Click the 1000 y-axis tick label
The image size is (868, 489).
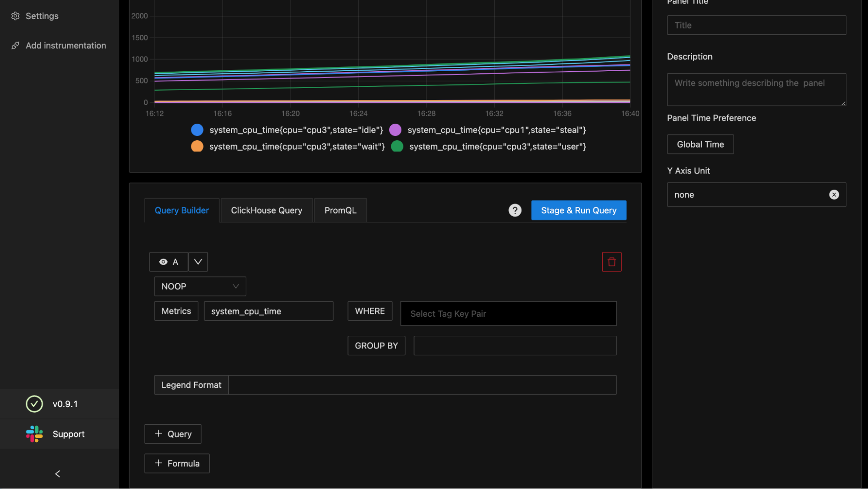tap(140, 59)
